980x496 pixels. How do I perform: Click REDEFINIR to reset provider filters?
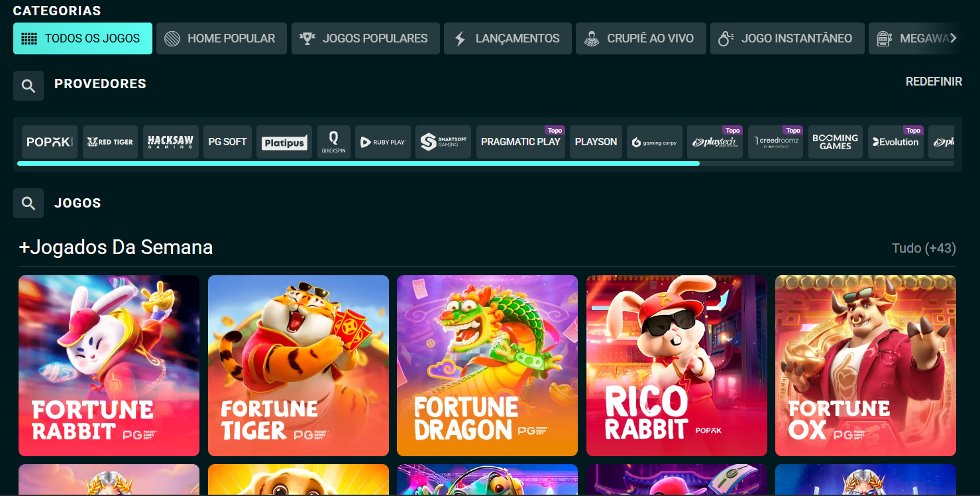point(934,81)
